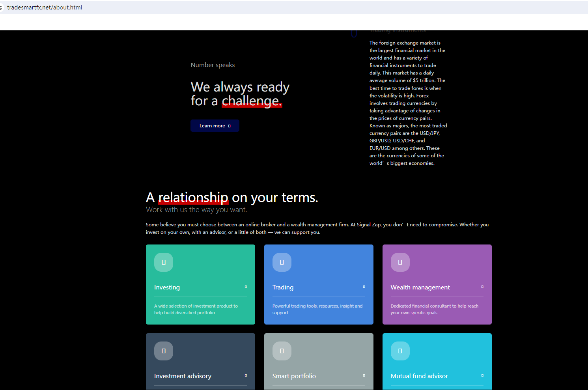The image size is (588, 390).
Task: Click the tradesmartfx.net address bar URL
Action: (x=45, y=7)
